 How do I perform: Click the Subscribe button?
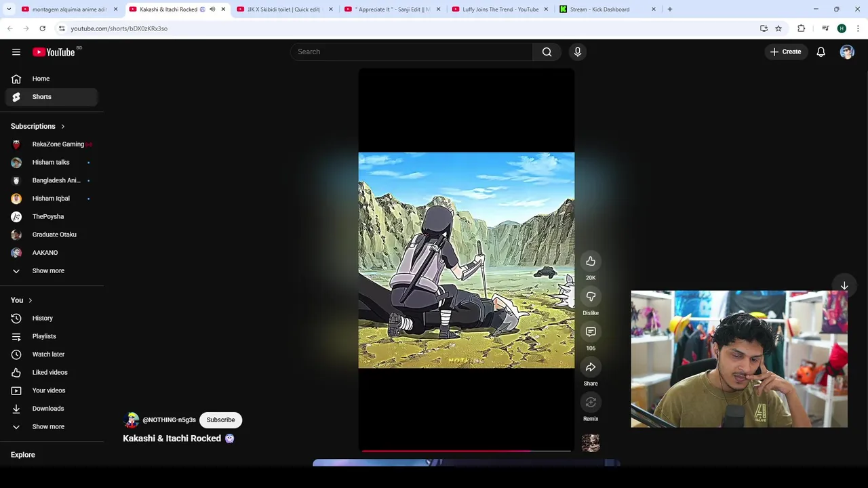(220, 420)
